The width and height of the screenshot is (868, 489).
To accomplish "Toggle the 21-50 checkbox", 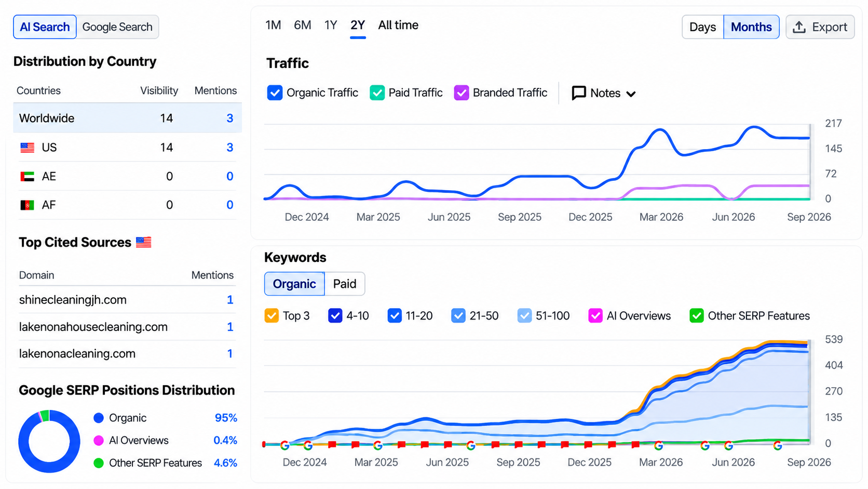I will pos(458,315).
